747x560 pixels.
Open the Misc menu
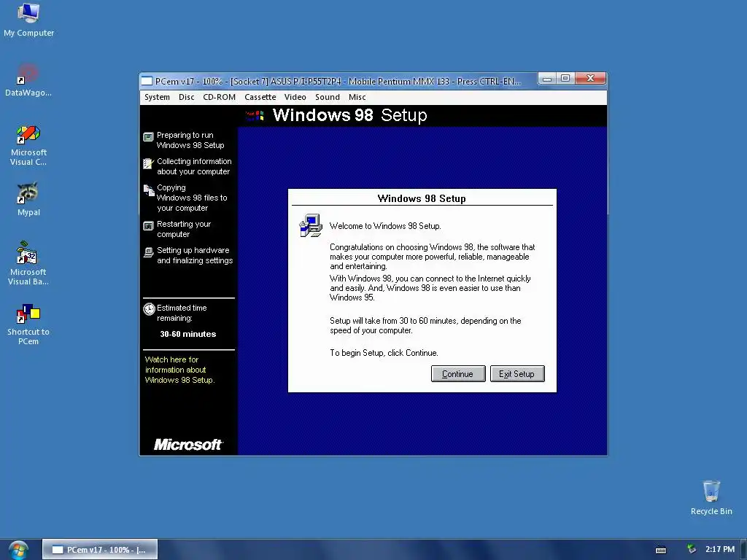pos(357,97)
